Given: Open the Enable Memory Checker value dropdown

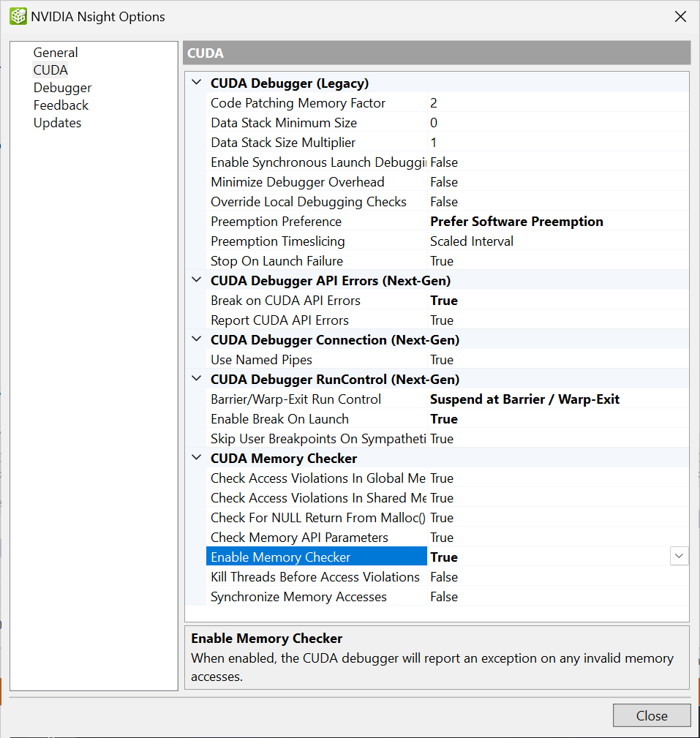Looking at the screenshot, I should tap(679, 557).
